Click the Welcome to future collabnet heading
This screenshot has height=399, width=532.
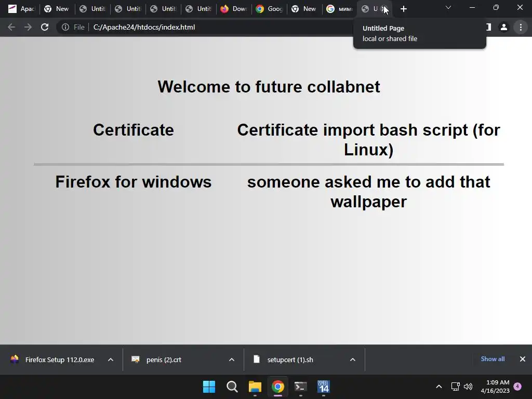[269, 87]
